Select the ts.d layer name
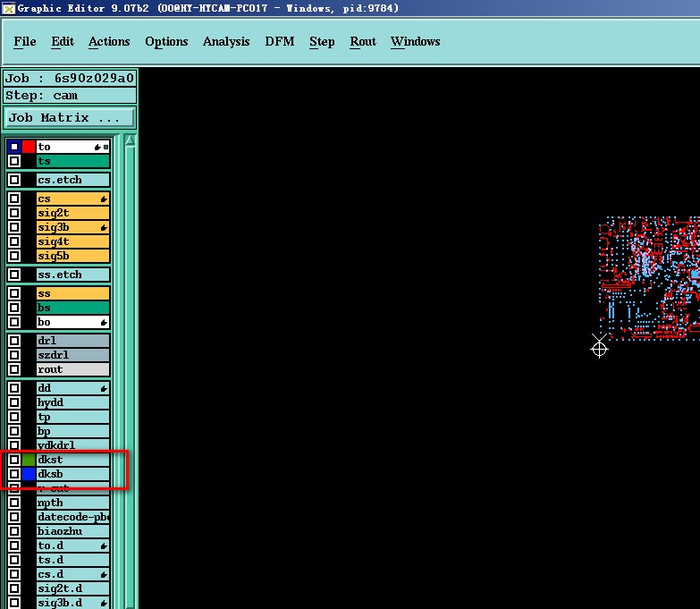The width and height of the screenshot is (700, 609). (x=73, y=560)
